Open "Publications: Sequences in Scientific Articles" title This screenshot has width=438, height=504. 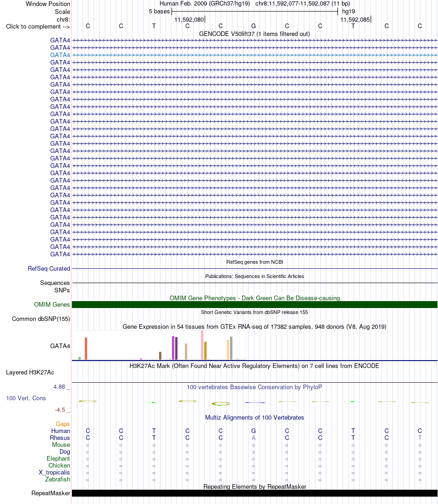[255, 276]
